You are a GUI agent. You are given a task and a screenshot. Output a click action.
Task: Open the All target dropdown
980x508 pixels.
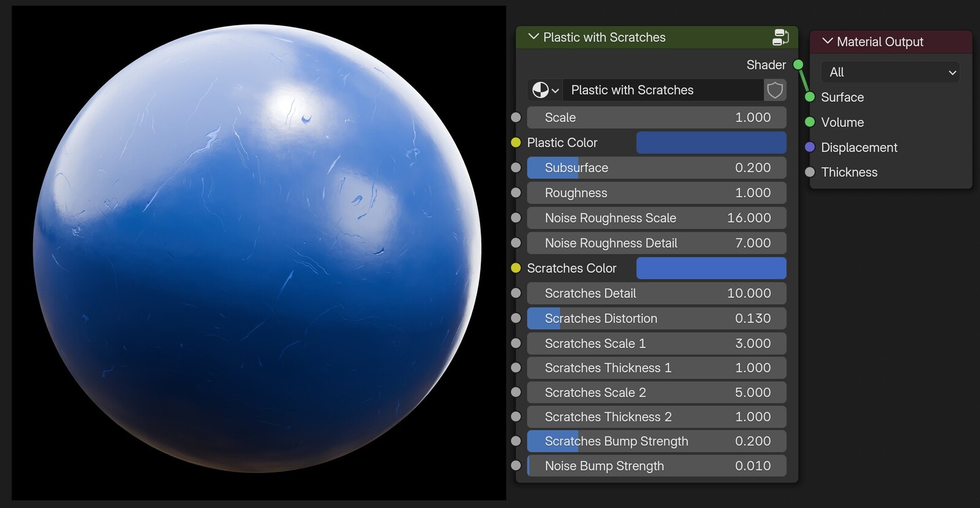pos(890,72)
